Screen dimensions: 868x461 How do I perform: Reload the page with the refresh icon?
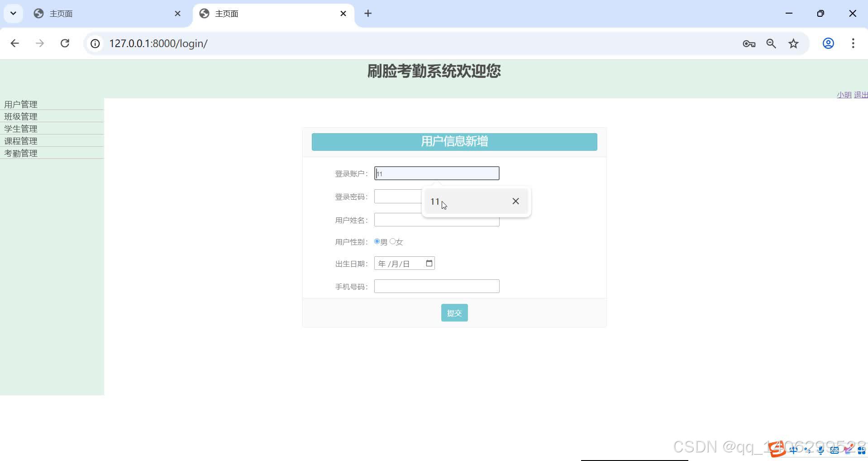pos(65,43)
